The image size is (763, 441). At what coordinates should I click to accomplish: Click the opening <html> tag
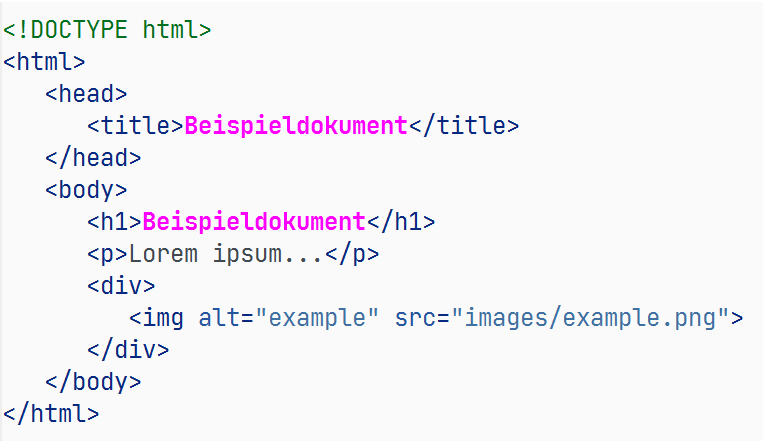pyautogui.click(x=45, y=62)
